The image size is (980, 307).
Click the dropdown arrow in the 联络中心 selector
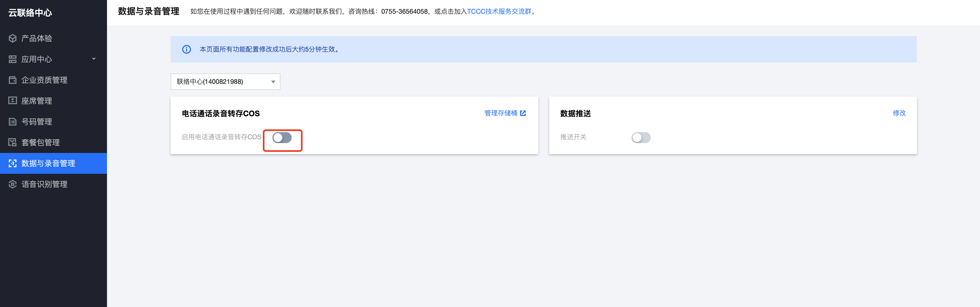pos(273,82)
